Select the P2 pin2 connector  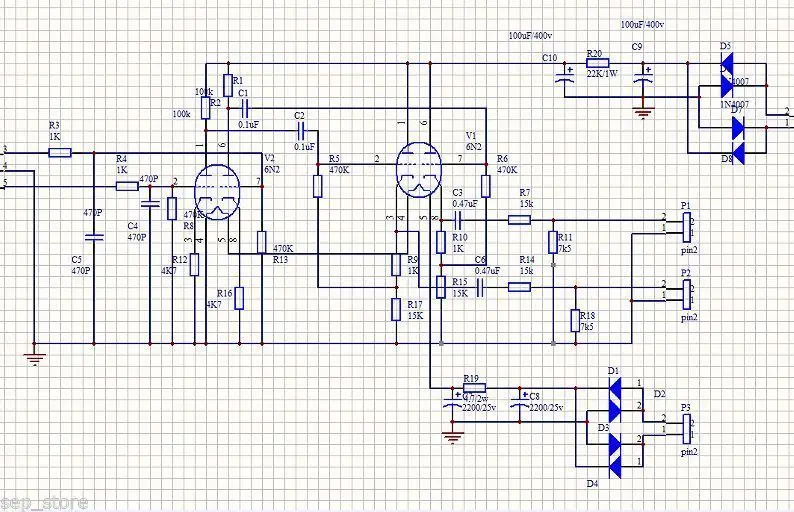pos(687,295)
